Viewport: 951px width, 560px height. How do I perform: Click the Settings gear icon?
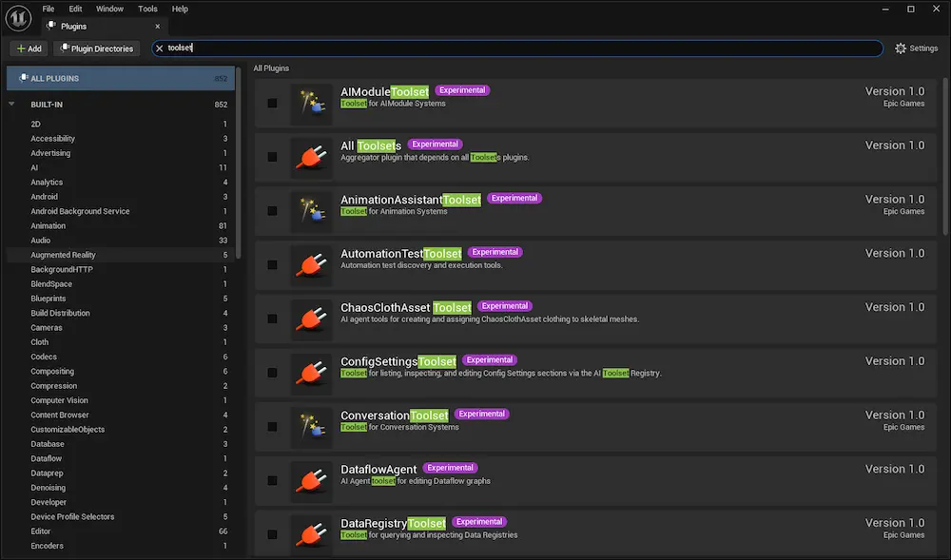tap(901, 48)
